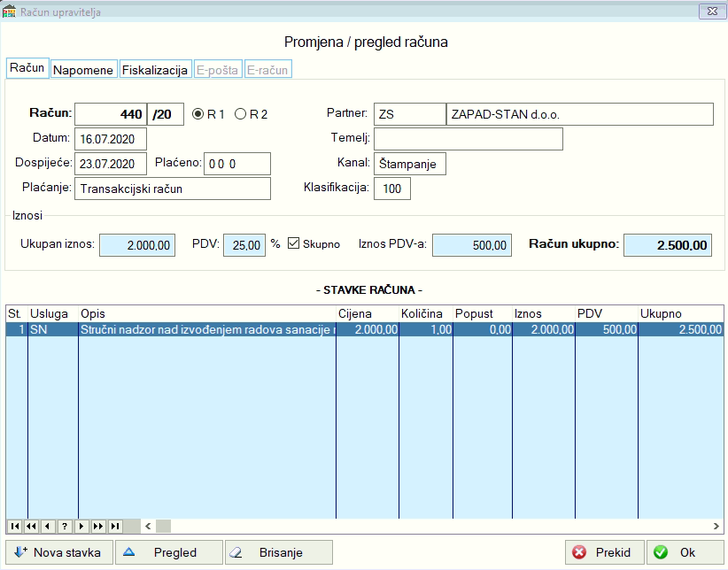Jump to first record navigation icon
The width and height of the screenshot is (728, 570).
(x=15, y=526)
